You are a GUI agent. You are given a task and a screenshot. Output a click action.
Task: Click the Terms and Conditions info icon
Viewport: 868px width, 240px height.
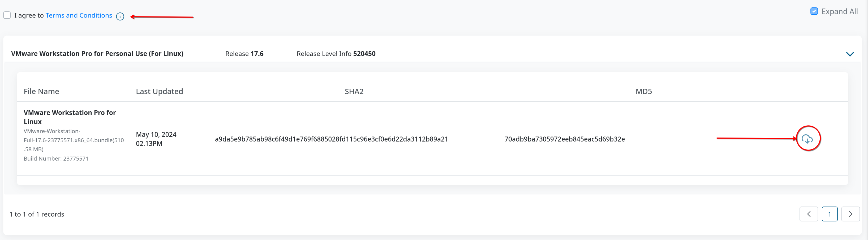pyautogui.click(x=120, y=16)
